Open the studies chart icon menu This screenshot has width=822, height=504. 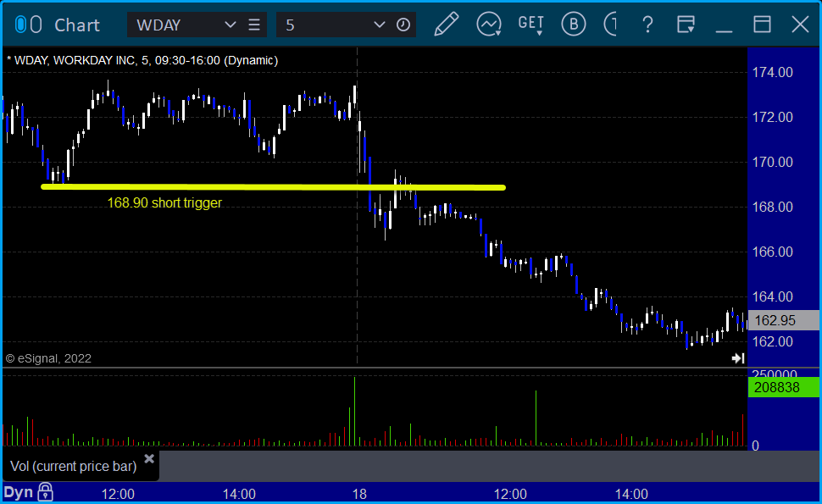click(489, 24)
